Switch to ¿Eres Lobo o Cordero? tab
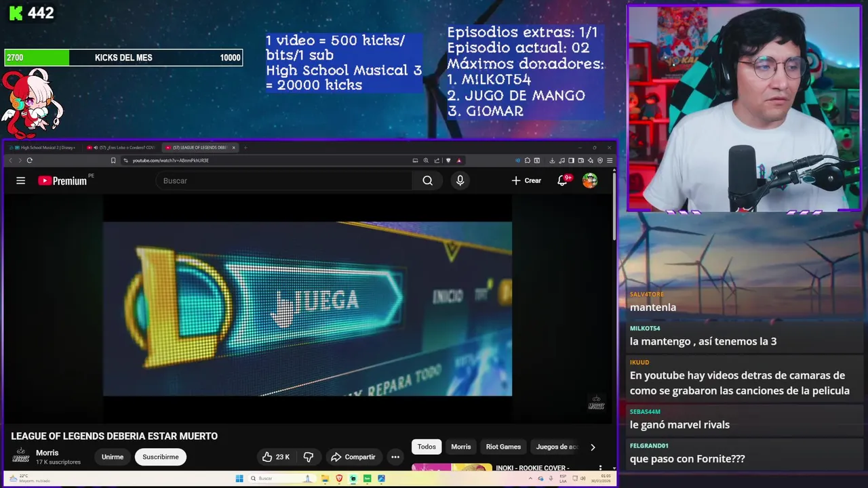 point(122,147)
